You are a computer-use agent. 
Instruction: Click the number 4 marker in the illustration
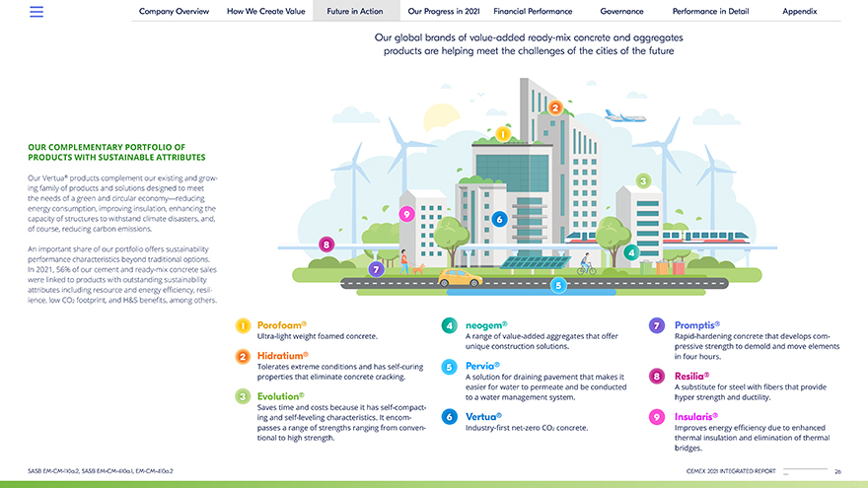coord(631,252)
